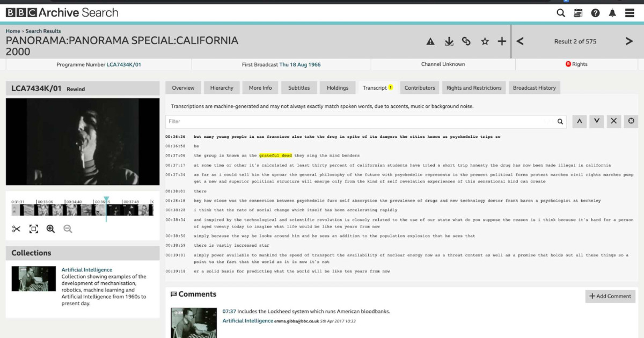Click the red Rights indicator icon
Image resolution: width=644 pixels, height=338 pixels.
click(568, 64)
